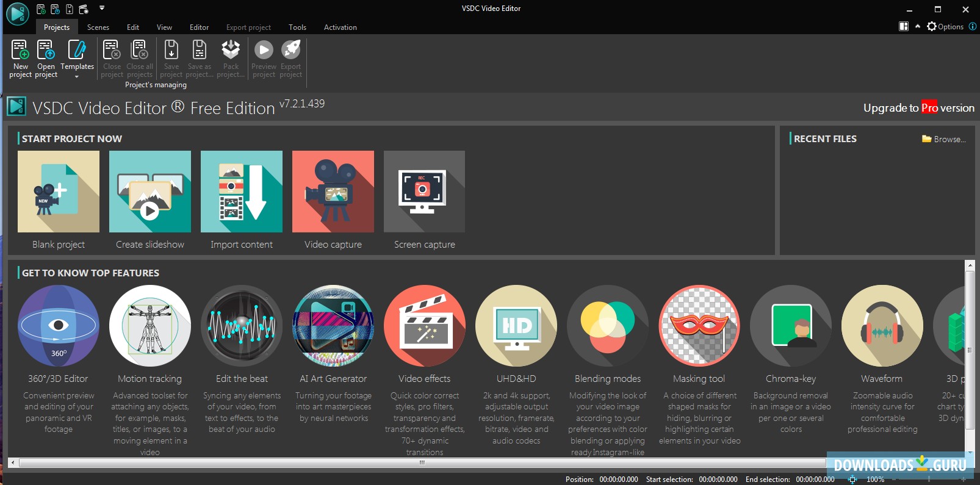
Task: Click the horizontal scrollbar left arrow
Action: [13, 463]
